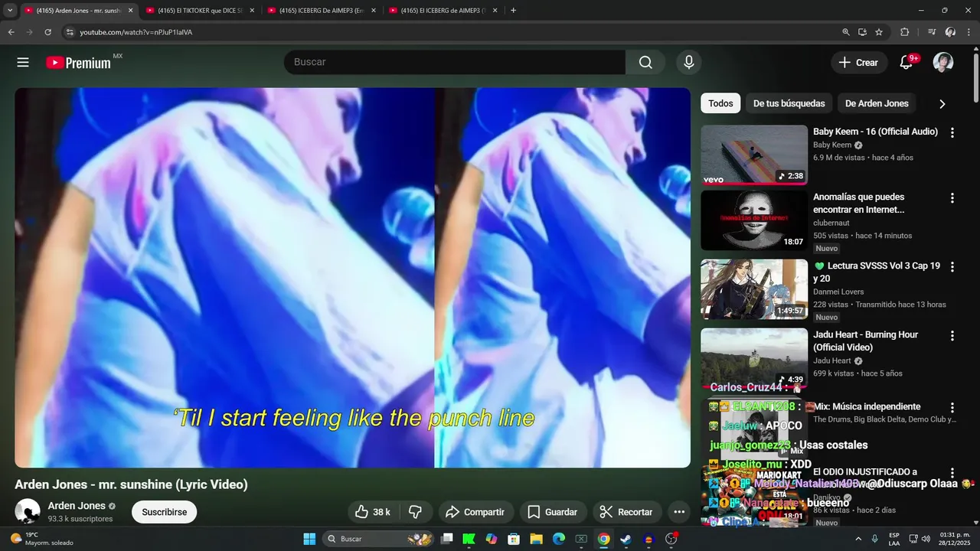Dislike the video with thumbs down
980x551 pixels.
pyautogui.click(x=416, y=512)
